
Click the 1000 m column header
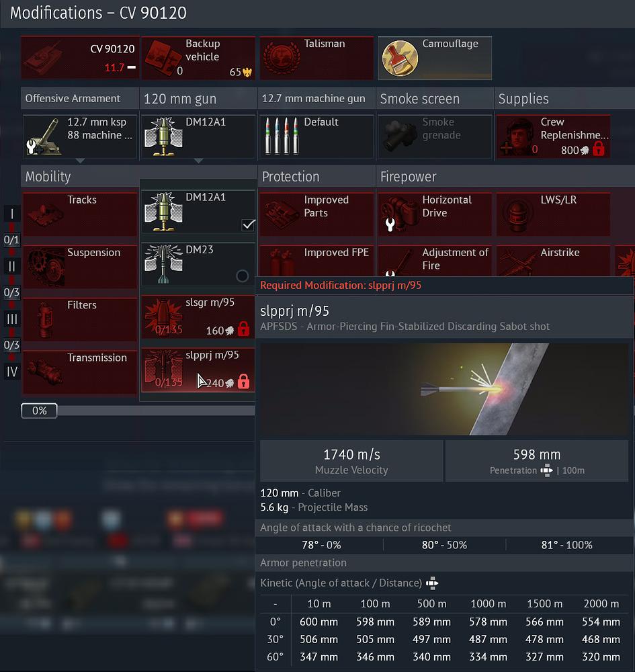click(488, 604)
